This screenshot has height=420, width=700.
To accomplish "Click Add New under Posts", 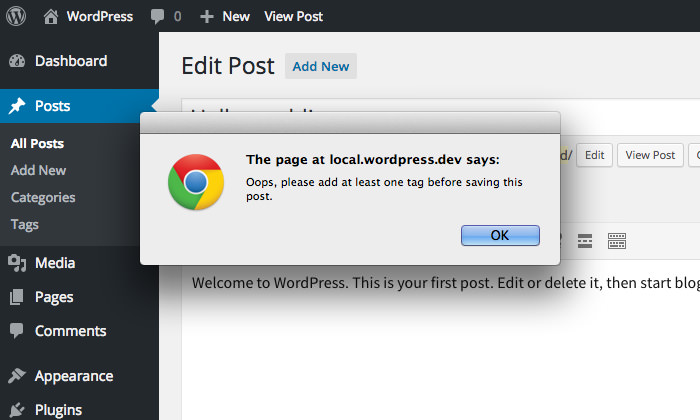I will pos(38,170).
